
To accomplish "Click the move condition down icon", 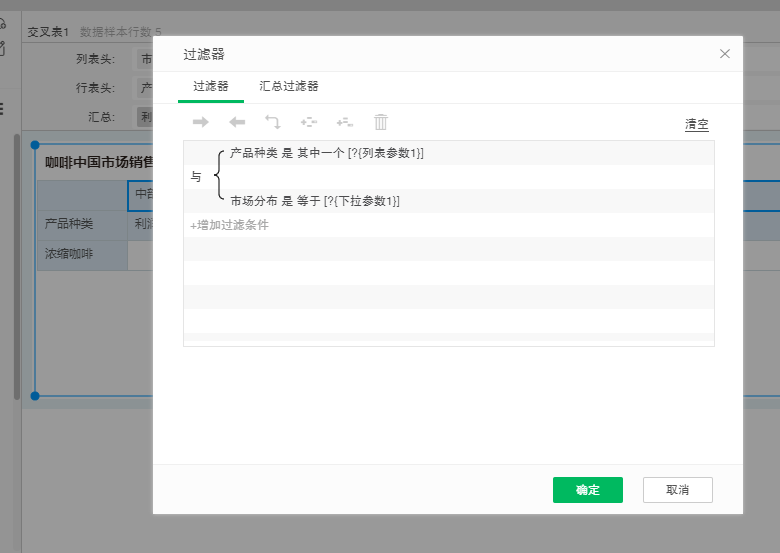I will (x=344, y=122).
